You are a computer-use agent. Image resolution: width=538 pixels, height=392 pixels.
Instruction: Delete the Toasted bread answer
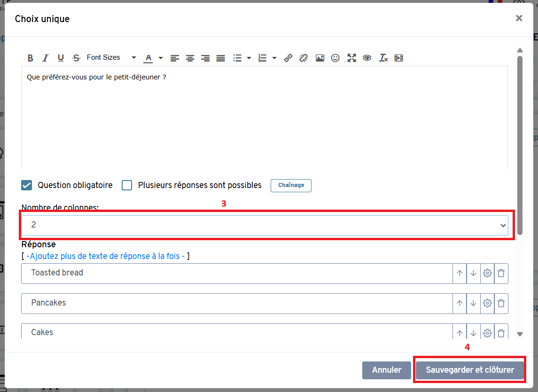click(x=501, y=273)
